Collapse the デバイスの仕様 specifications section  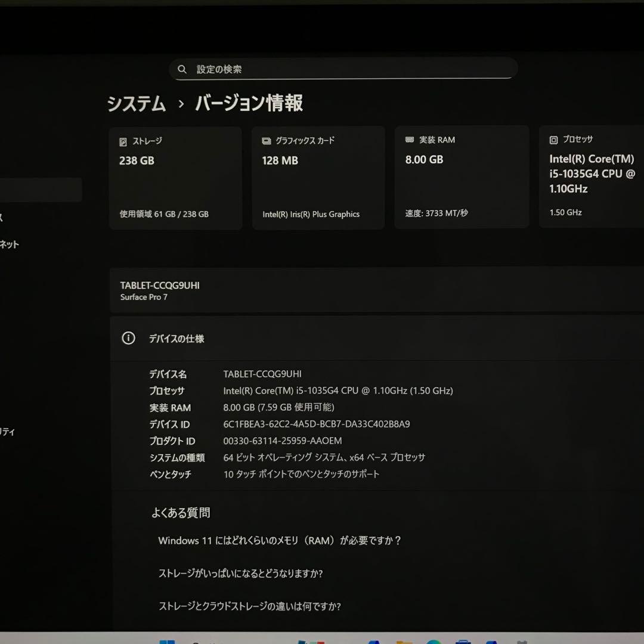coord(177,338)
